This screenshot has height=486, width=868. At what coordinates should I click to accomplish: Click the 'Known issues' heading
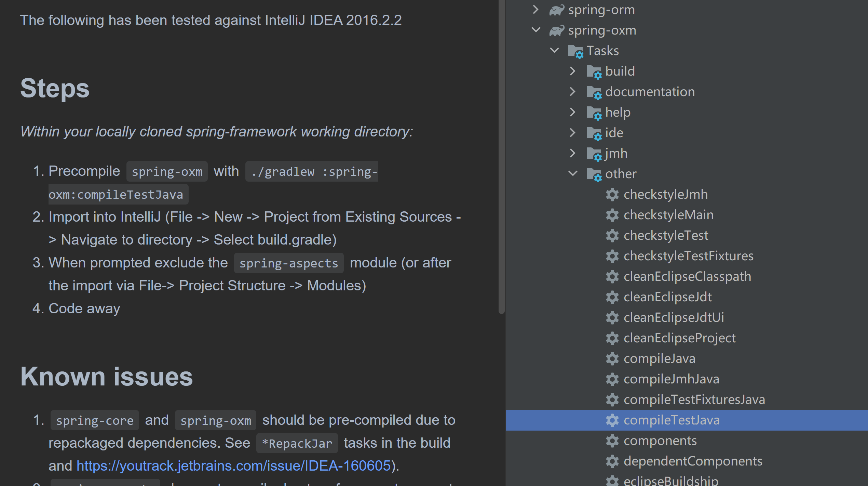[107, 377]
